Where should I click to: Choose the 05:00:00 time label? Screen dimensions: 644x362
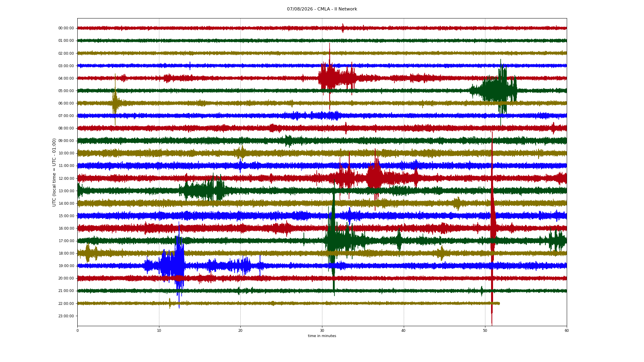click(x=66, y=90)
